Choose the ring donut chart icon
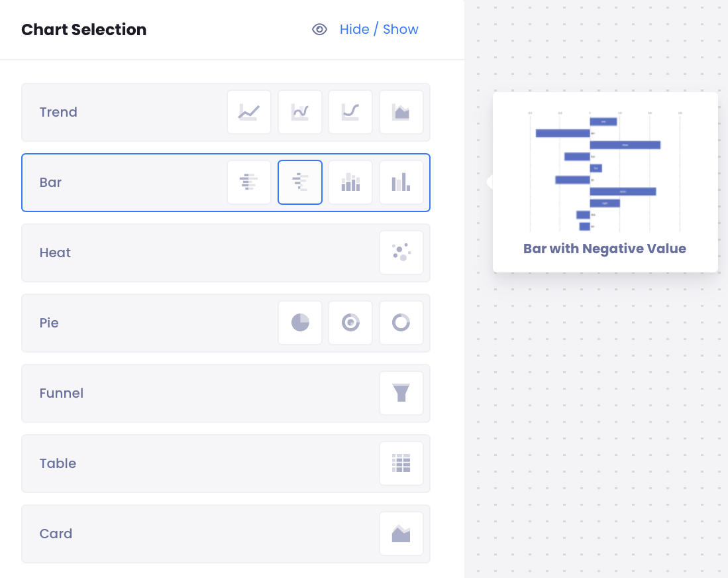The height and width of the screenshot is (578, 728). point(401,323)
